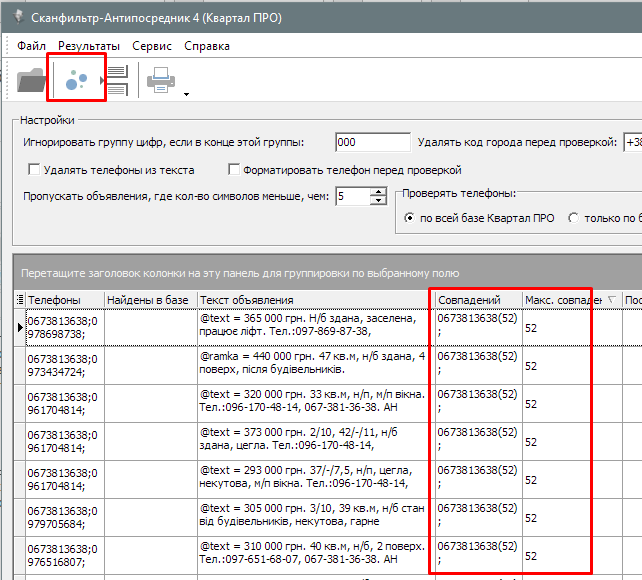Viewport: 642px width, 580px height.
Task: Click the sort indicator on Макс. совпадений
Action: (610, 300)
